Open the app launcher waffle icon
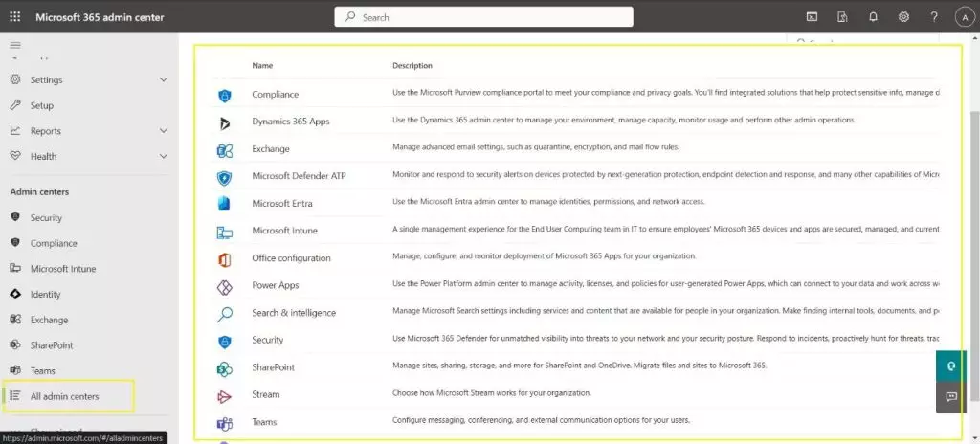980x444 pixels. point(15,17)
